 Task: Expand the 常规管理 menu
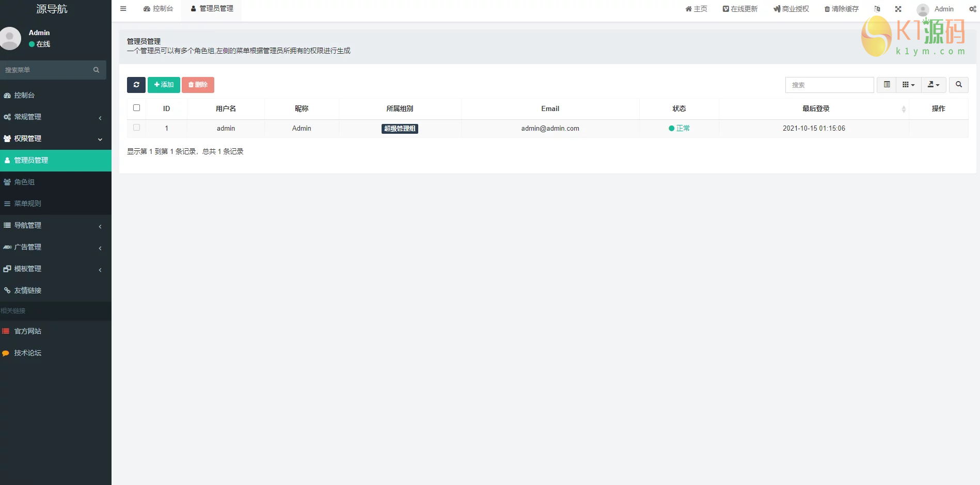(x=56, y=117)
